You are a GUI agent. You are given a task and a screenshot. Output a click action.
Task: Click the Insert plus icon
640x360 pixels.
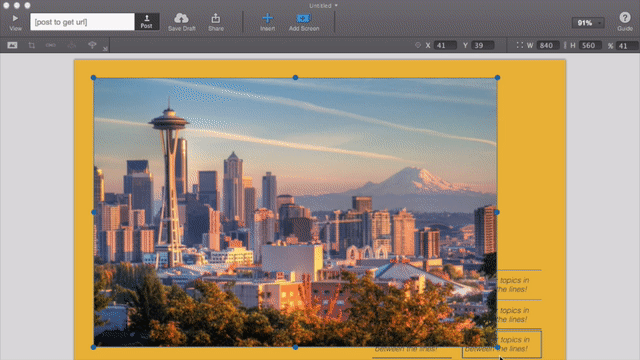(267, 18)
